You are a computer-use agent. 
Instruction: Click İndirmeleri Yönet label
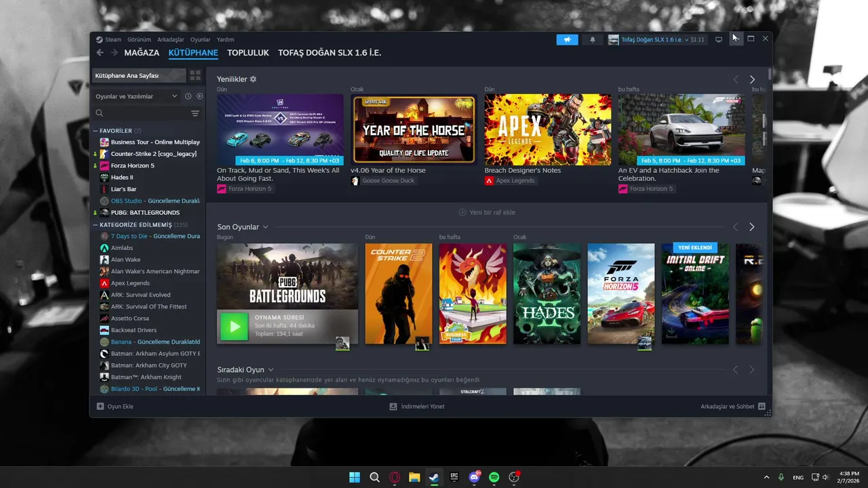[x=423, y=407]
